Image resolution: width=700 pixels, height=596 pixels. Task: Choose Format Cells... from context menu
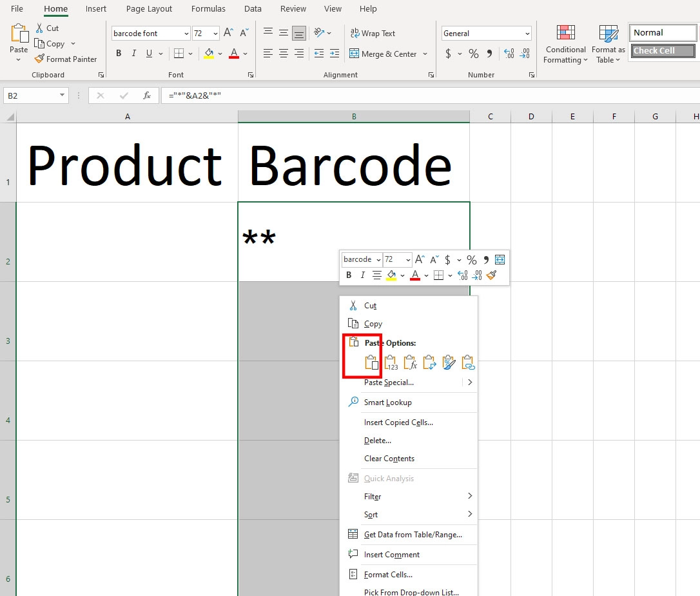(x=388, y=575)
